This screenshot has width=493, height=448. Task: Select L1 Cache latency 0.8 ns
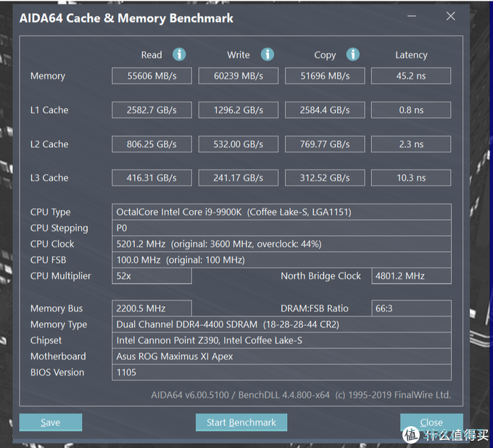pyautogui.click(x=411, y=110)
